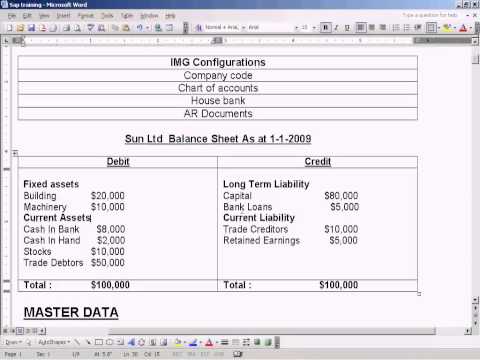
Task: Toggle the Numbering list button
Action: click(396, 27)
